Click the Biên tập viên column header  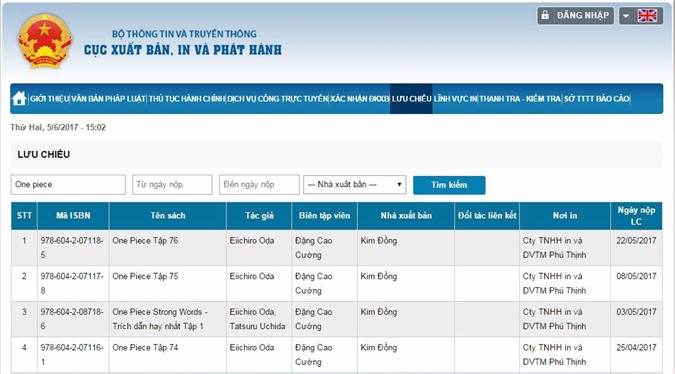[x=325, y=216]
